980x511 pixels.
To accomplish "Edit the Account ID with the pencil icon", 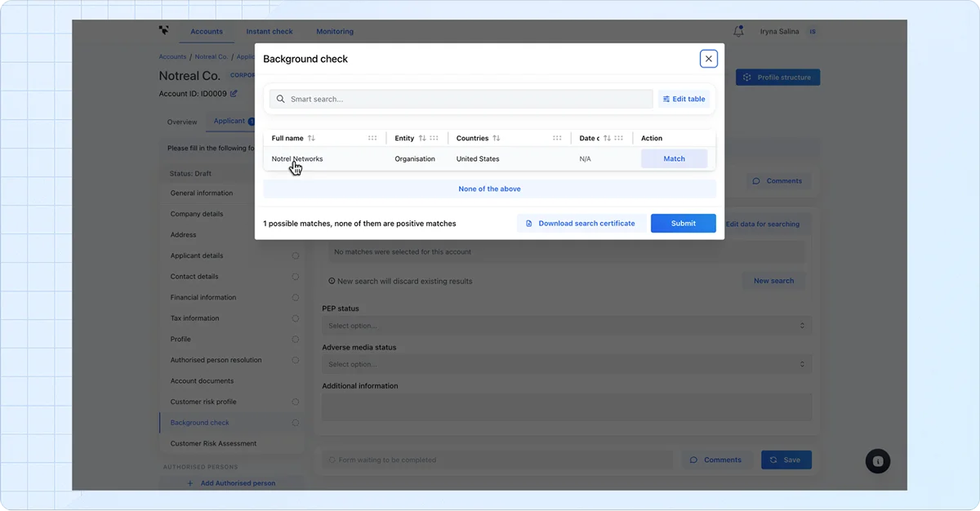I will coord(234,94).
